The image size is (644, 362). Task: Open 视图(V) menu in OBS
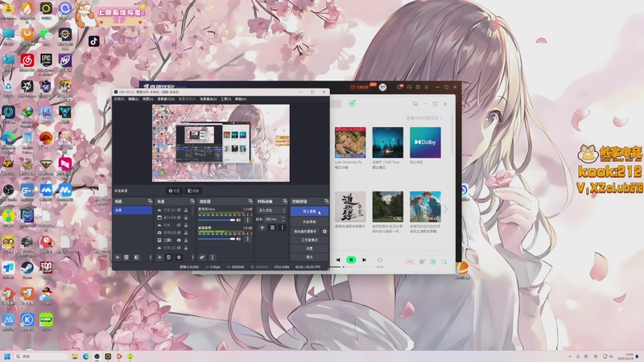148,99
